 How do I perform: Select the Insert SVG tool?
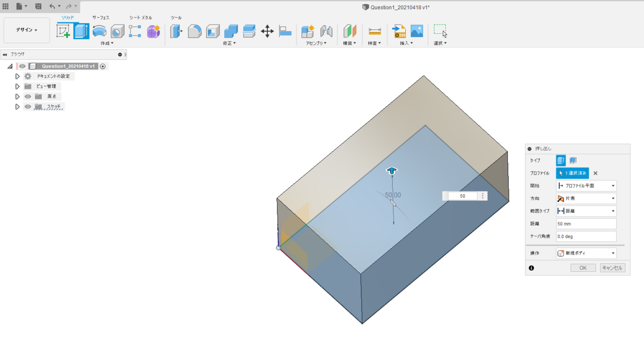coord(399,31)
